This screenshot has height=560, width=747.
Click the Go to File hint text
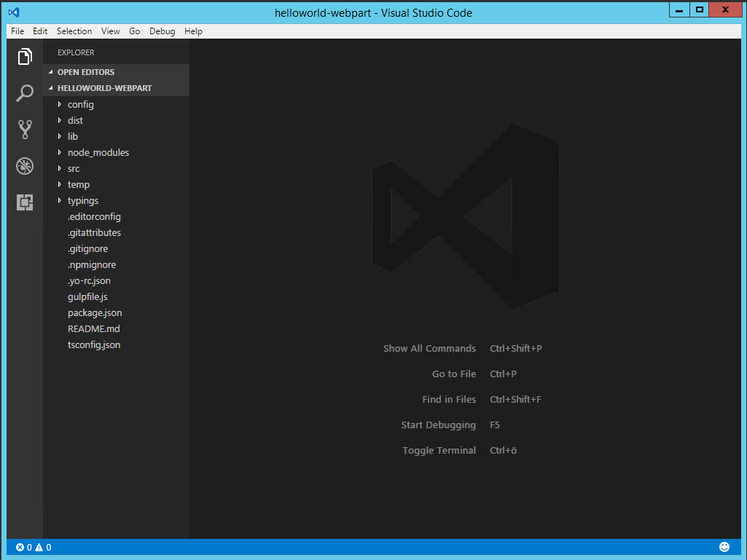(454, 374)
